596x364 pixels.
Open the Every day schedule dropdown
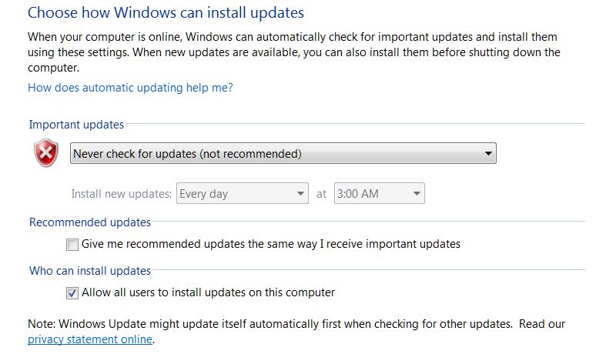(x=242, y=194)
